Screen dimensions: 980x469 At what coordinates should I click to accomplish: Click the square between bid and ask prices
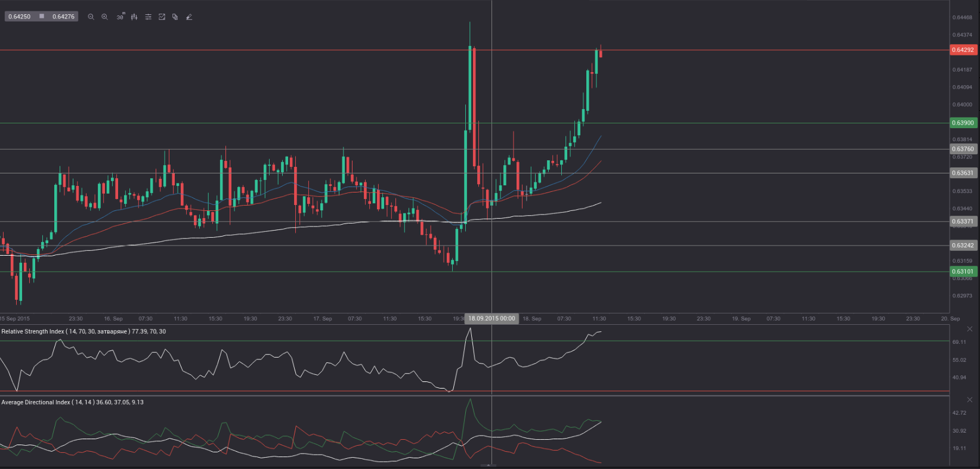point(42,17)
